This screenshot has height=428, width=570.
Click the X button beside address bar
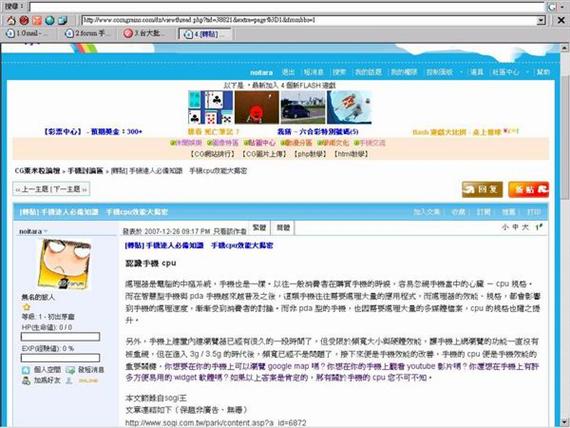(x=561, y=20)
